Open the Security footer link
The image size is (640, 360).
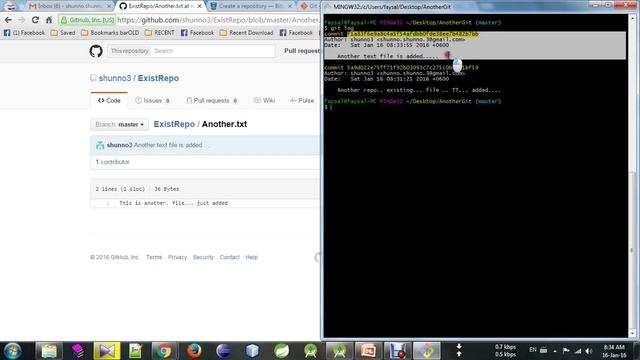203,257
